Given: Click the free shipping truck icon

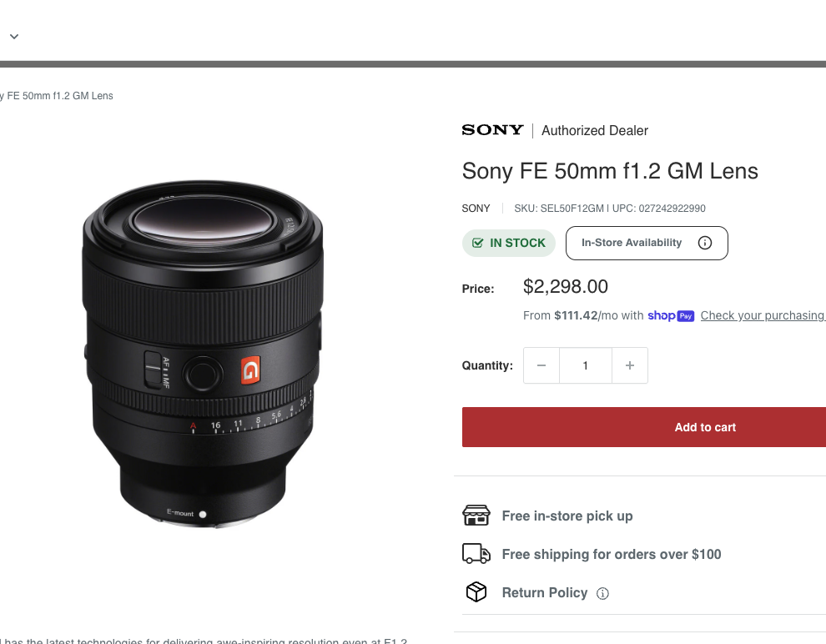Looking at the screenshot, I should (x=476, y=554).
